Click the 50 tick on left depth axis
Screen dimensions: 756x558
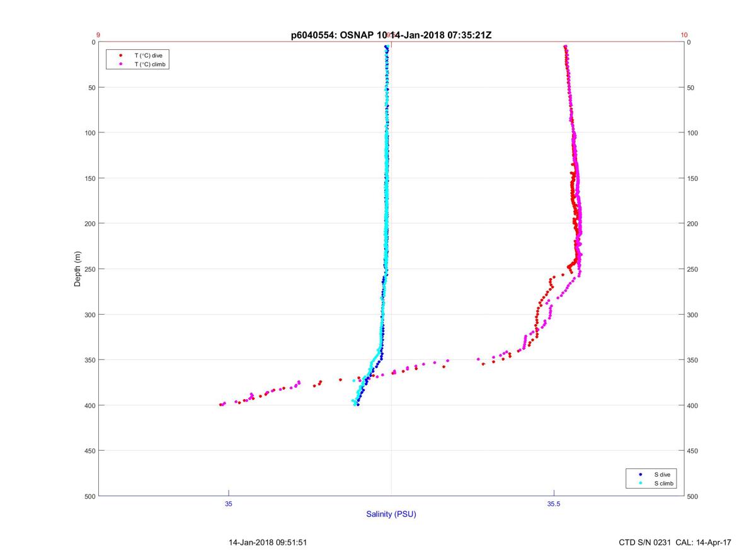(91, 88)
